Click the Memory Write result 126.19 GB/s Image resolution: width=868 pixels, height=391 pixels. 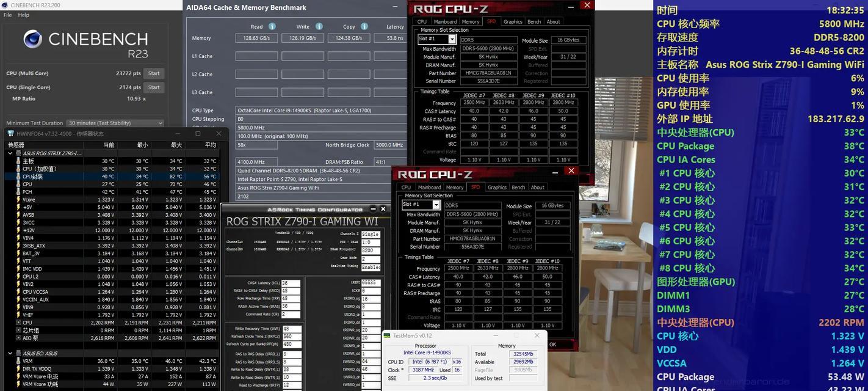[303, 38]
